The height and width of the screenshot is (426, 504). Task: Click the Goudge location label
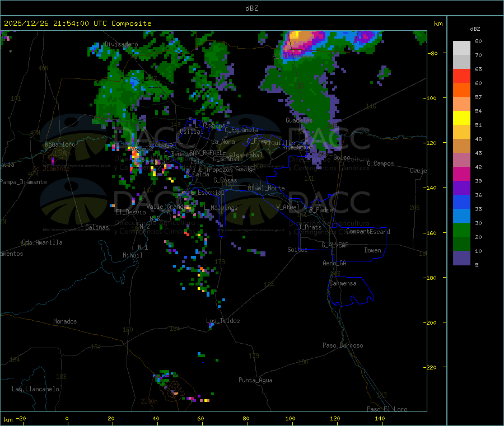tap(245, 169)
